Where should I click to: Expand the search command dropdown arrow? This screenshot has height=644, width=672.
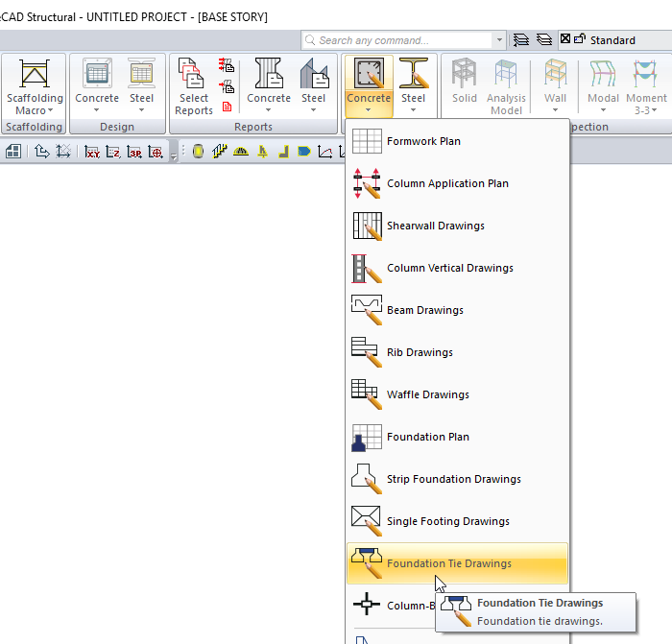coord(499,40)
